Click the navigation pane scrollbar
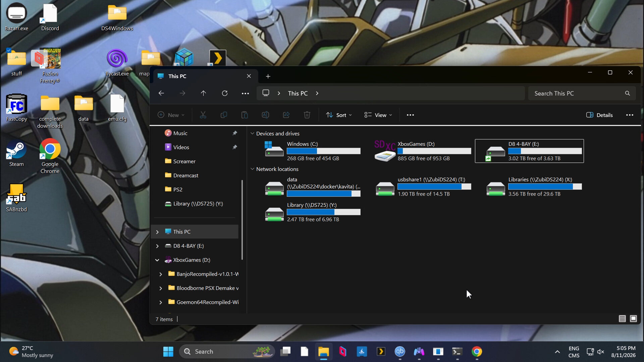 tap(242, 220)
